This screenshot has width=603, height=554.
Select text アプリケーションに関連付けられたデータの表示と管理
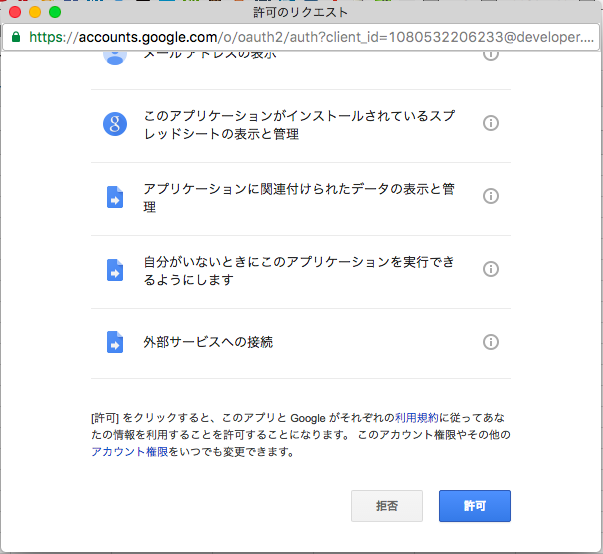299,198
